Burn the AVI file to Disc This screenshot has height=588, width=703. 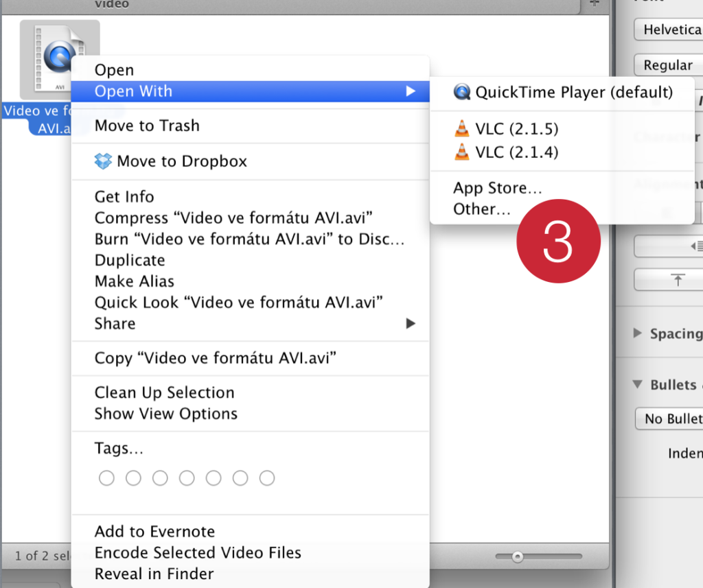point(250,239)
